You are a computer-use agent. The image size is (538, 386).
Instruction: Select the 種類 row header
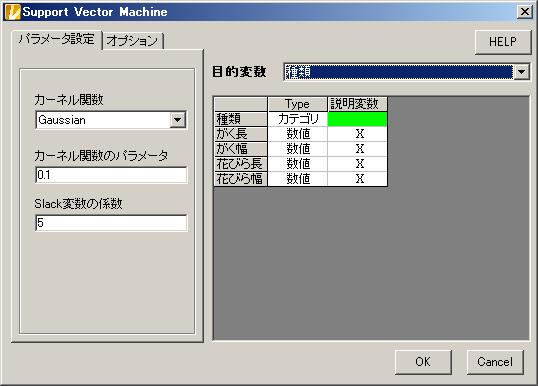[x=241, y=119]
